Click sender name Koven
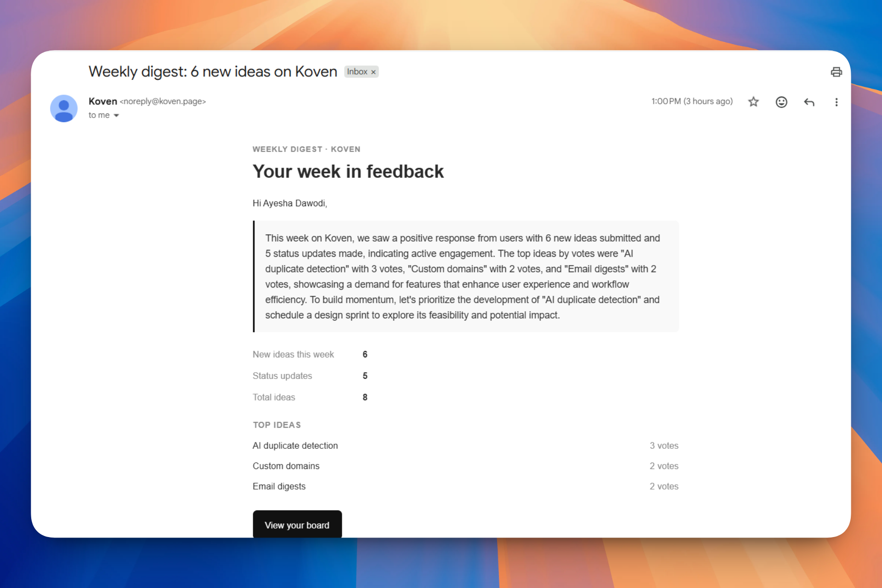 tap(103, 101)
